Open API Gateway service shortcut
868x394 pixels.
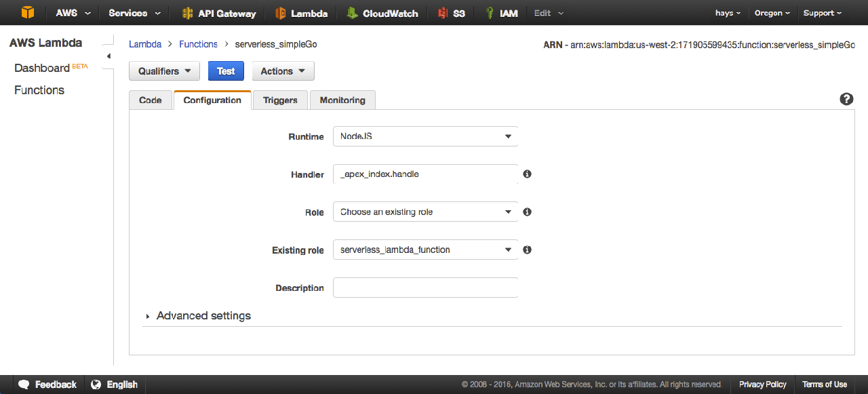(219, 13)
